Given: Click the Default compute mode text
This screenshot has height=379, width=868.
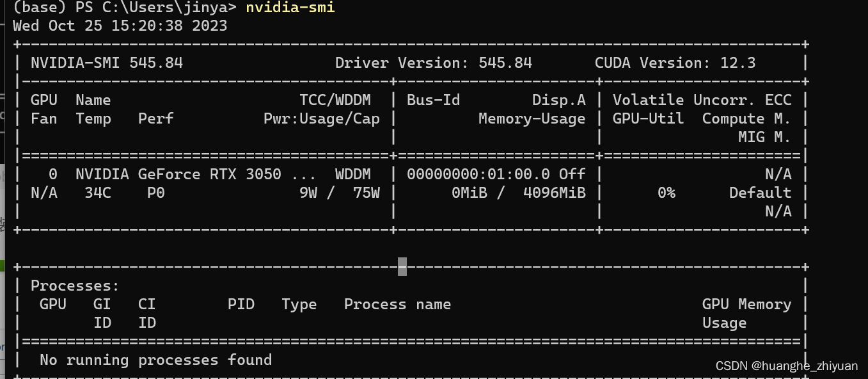Looking at the screenshot, I should (x=761, y=193).
